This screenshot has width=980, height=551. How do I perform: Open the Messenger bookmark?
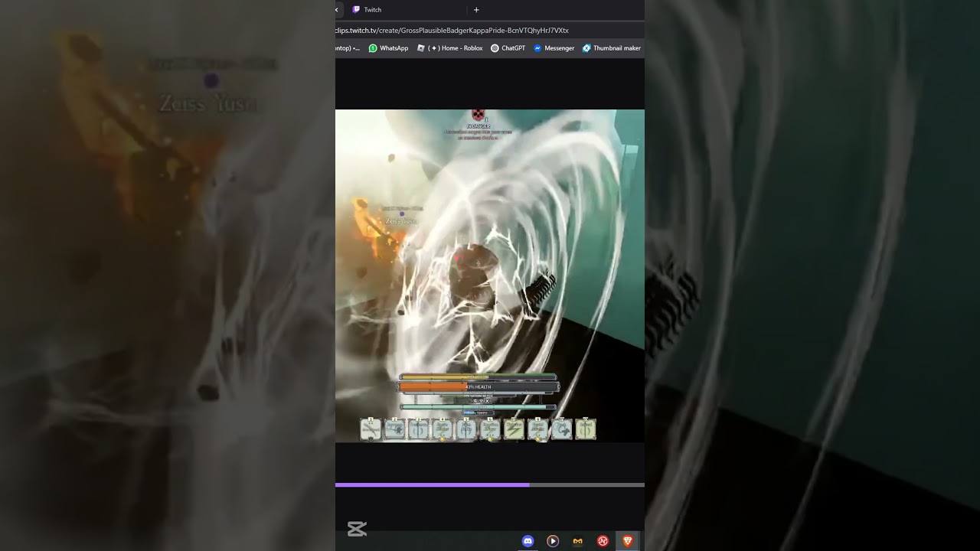(554, 48)
